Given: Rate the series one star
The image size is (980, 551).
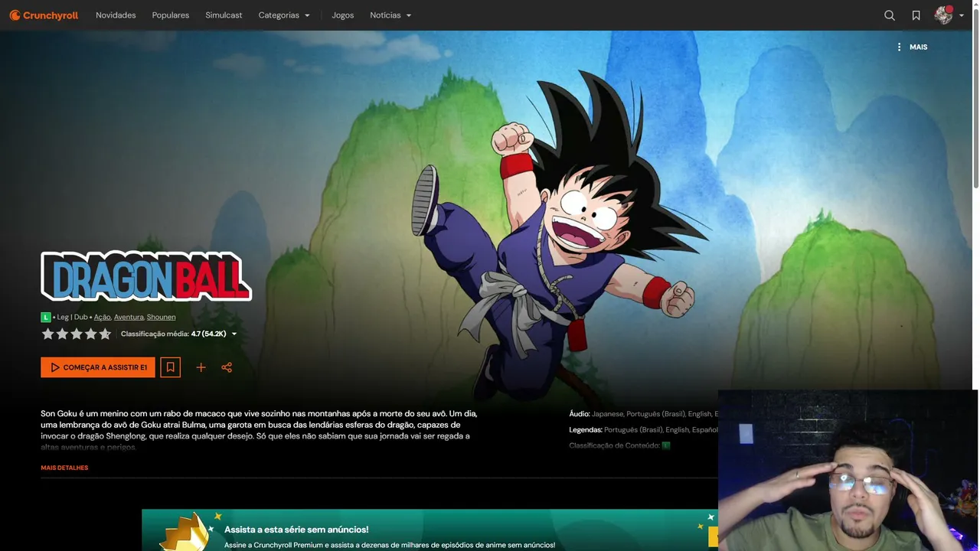Looking at the screenshot, I should [47, 334].
